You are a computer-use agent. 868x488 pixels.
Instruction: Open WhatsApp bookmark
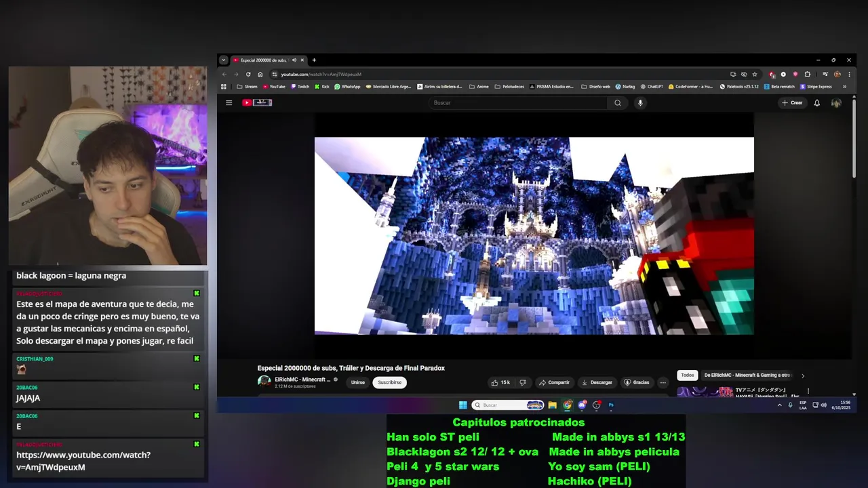(347, 87)
